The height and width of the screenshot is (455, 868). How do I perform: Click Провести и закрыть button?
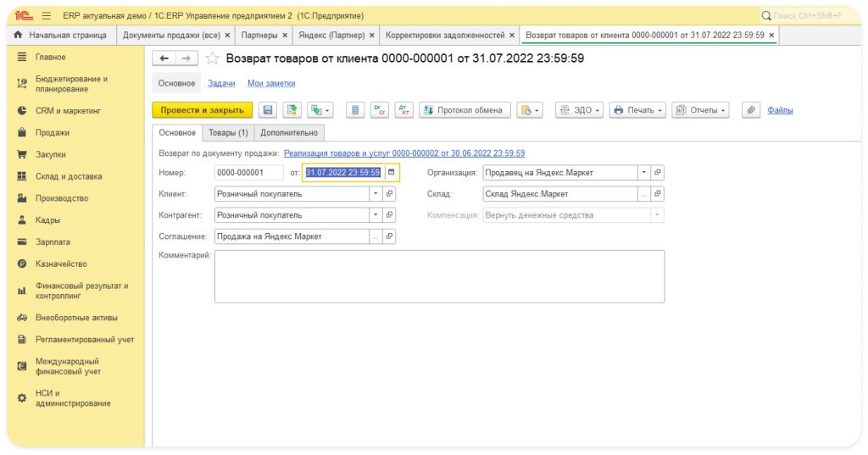202,110
